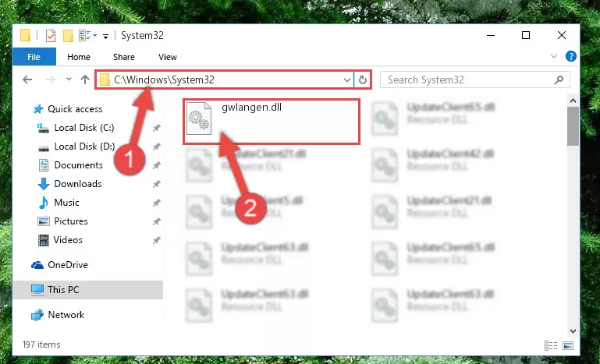Open the Customize Quick Access Toolbar dropdown arrow
The width and height of the screenshot is (600, 364).
105,37
